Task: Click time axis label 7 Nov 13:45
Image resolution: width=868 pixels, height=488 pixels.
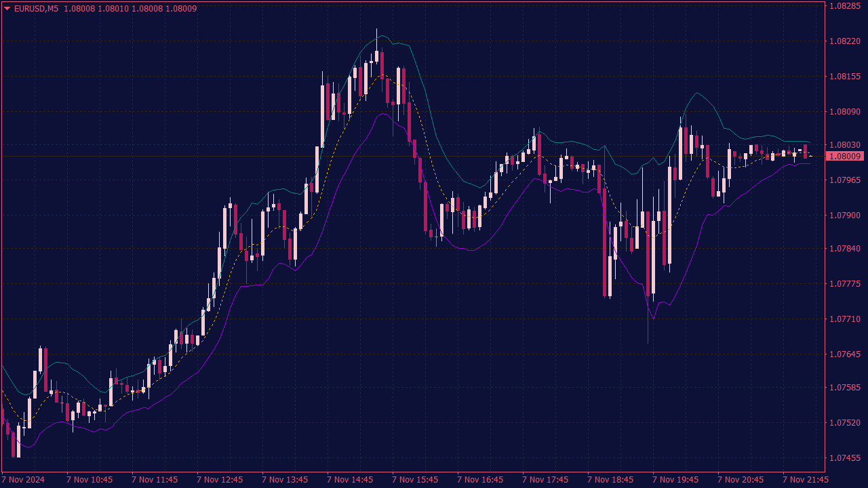Action: (285, 480)
